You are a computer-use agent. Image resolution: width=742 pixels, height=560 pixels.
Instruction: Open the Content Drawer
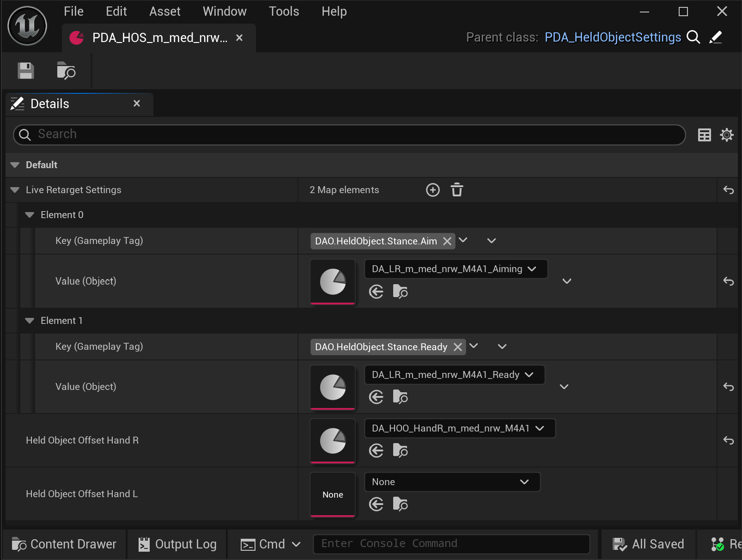tap(64, 544)
